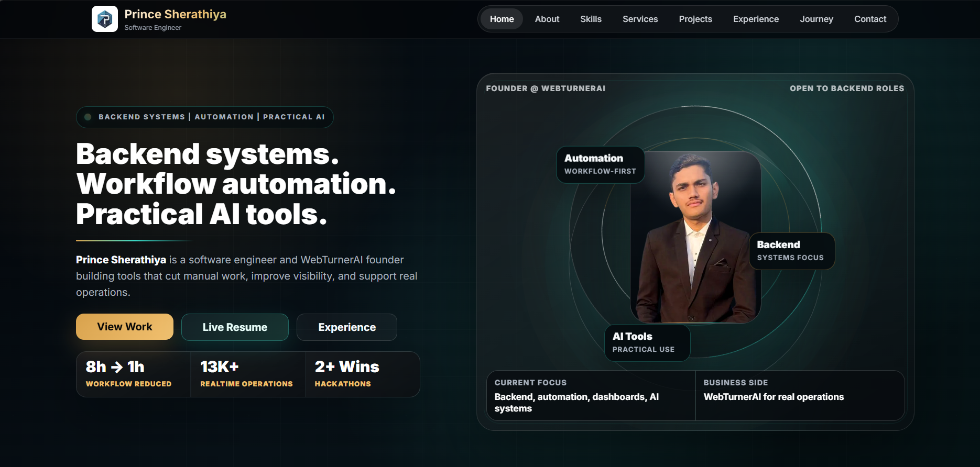The height and width of the screenshot is (467, 980).
Task: Click the 8h to 1h Workflow Reduced stat
Action: [133, 374]
